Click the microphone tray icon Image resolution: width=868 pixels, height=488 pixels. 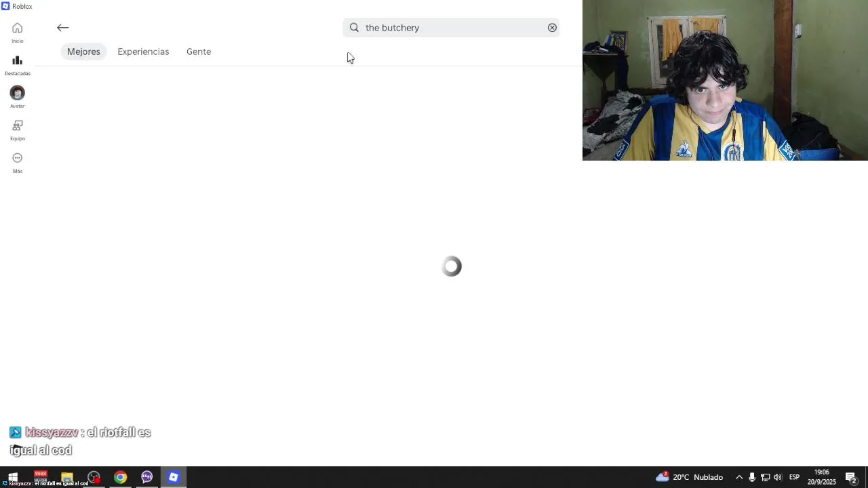click(x=752, y=477)
